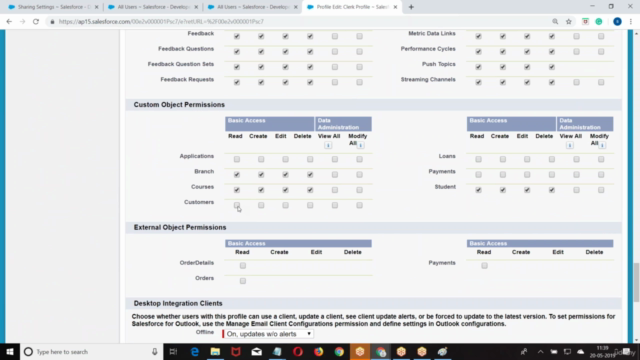Enable Modify All for Student
Screen dimensions: 640x360
pos(601,190)
